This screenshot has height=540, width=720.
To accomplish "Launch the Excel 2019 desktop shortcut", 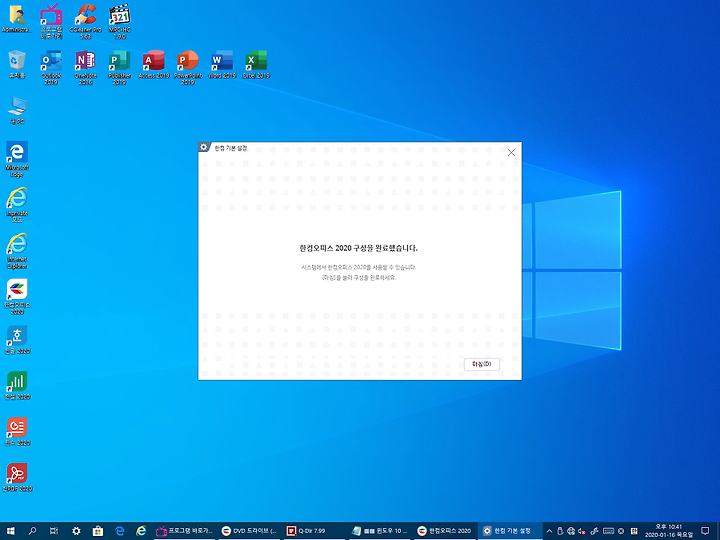I will [x=256, y=64].
